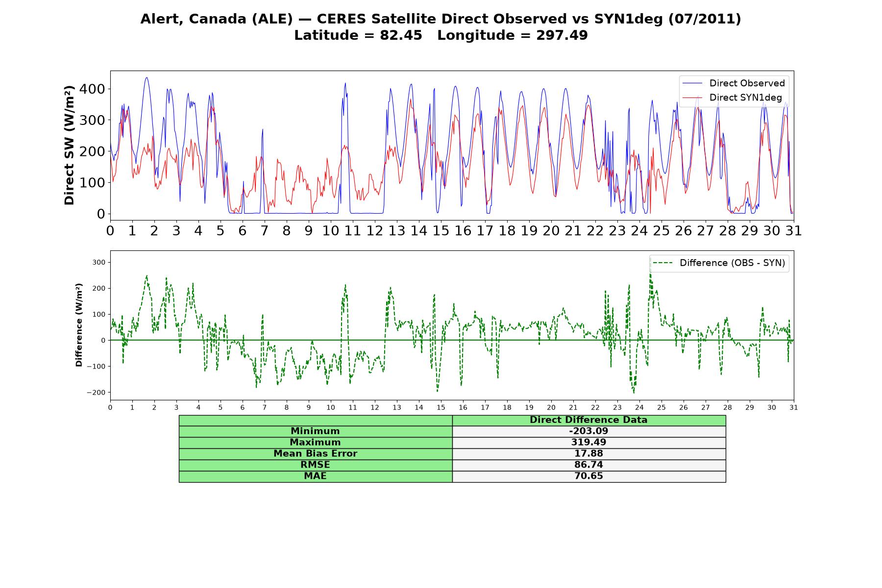The image size is (882, 588).
Task: Click the RMSE value 86.74 cell
Action: click(588, 465)
